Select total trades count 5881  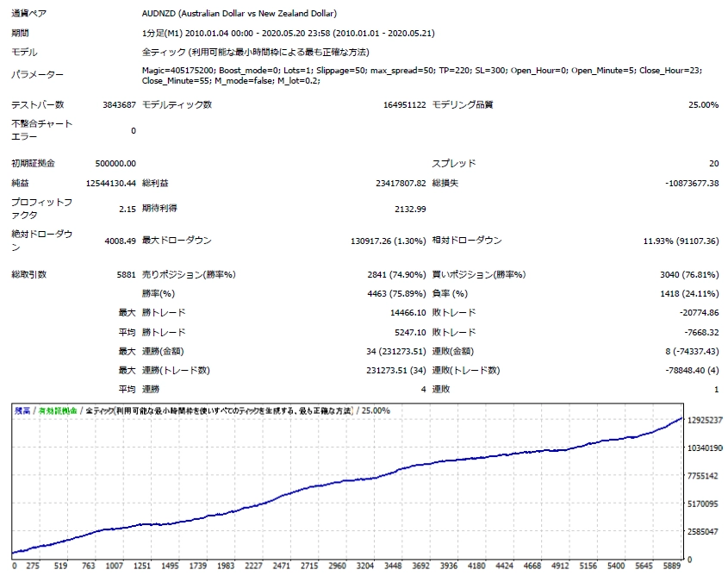127,274
